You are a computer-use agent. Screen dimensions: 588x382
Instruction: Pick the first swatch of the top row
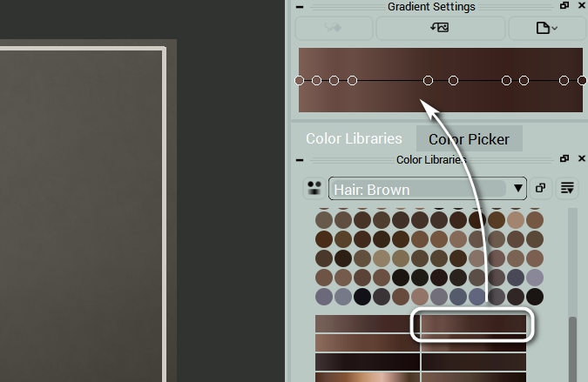(324, 220)
